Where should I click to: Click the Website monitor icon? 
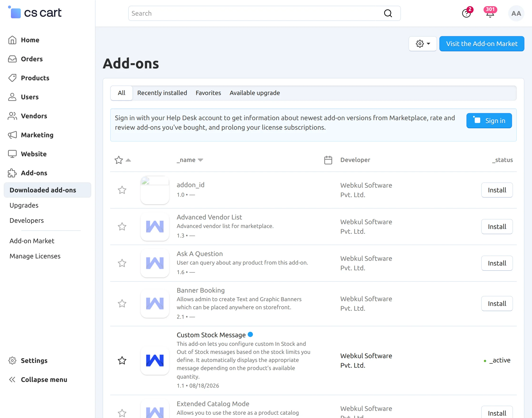12,154
